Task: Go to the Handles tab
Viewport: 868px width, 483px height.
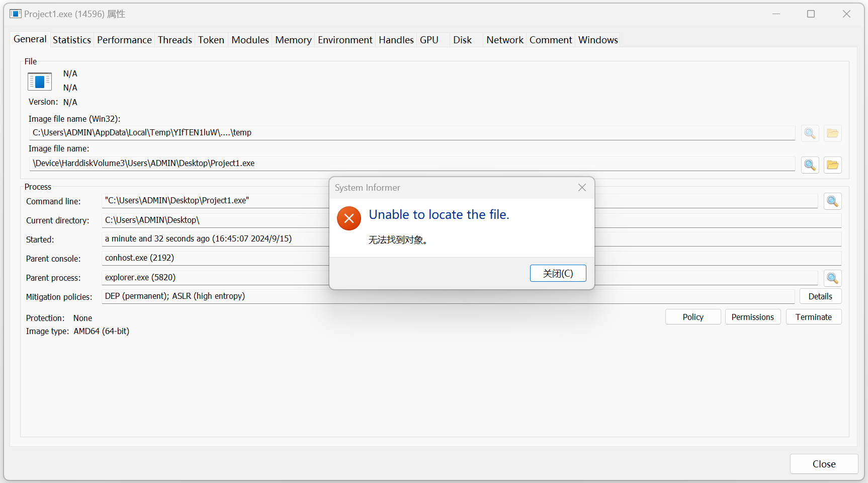Action: (x=396, y=40)
